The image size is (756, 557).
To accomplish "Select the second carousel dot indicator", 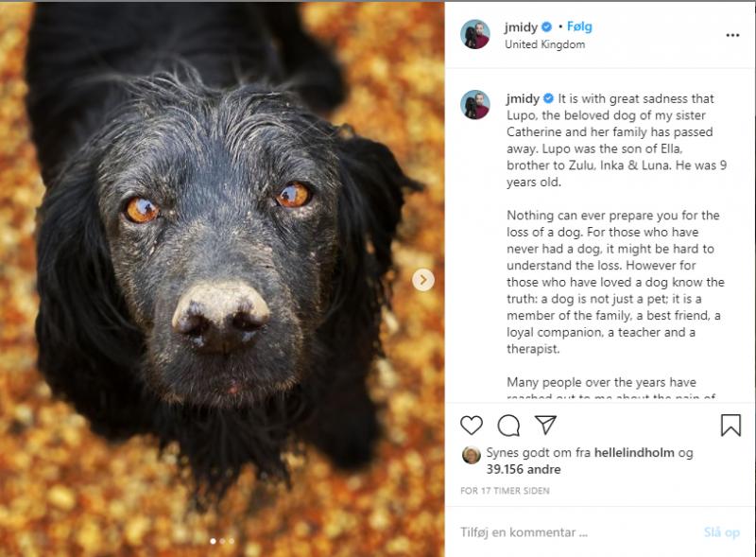I will click(x=222, y=541).
